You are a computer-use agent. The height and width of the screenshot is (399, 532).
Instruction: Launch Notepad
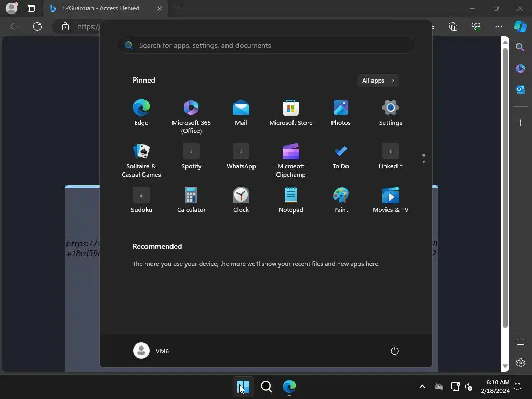291,200
